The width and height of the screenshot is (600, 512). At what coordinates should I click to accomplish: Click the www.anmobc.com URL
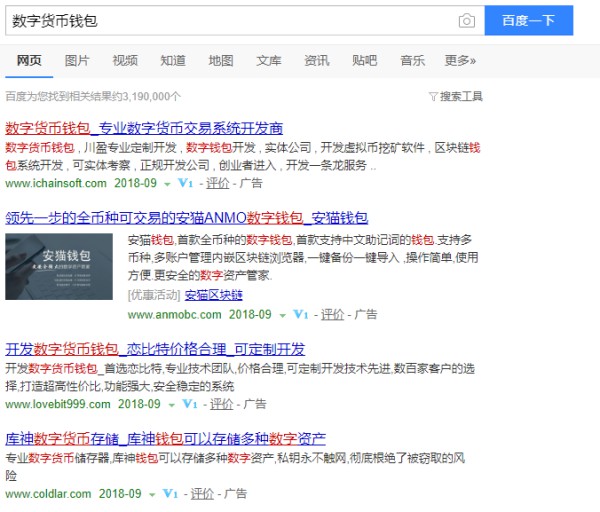coord(174,315)
